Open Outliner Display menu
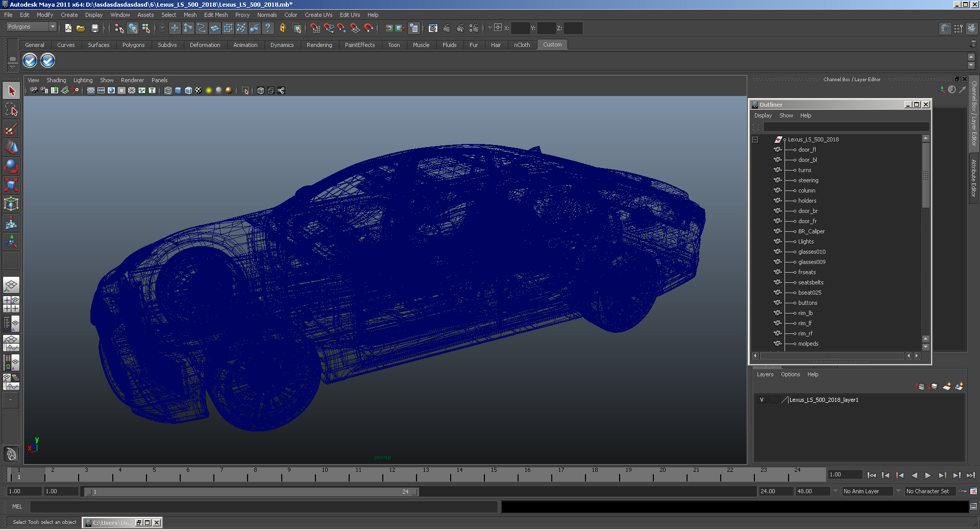The image size is (980, 531). click(763, 115)
